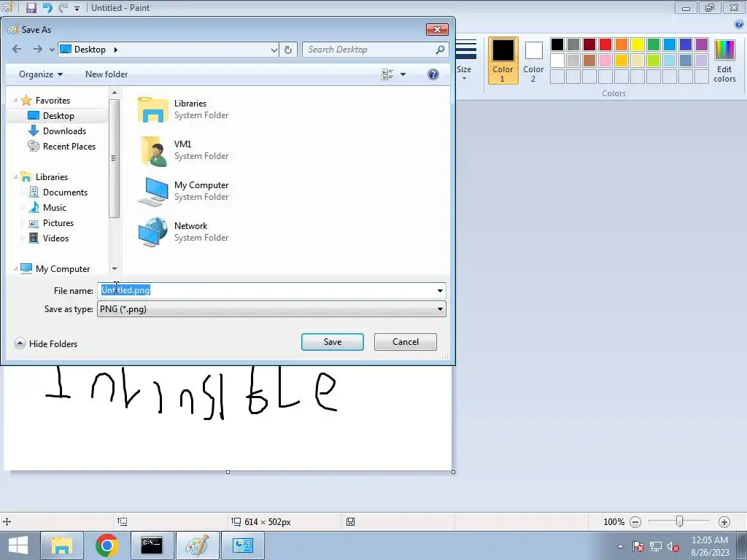The width and height of the screenshot is (747, 560).
Task: Click zoom out minus button
Action: point(635,522)
